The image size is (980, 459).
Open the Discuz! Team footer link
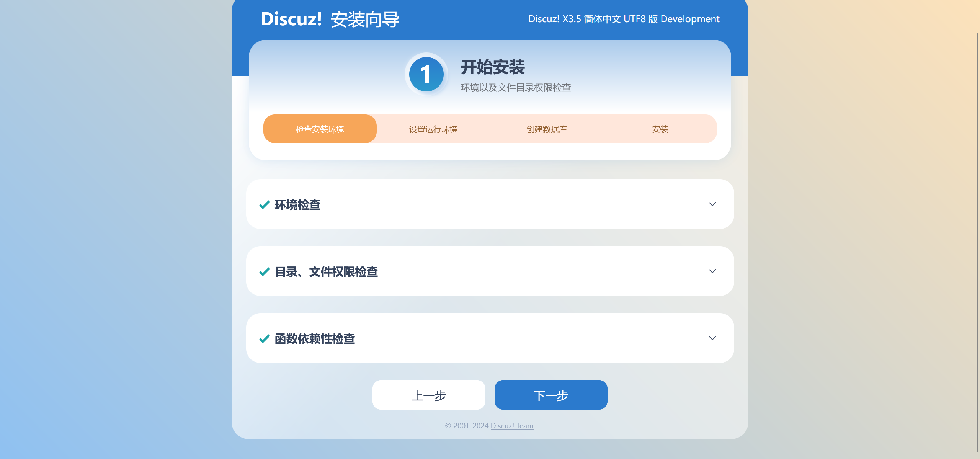pos(512,426)
